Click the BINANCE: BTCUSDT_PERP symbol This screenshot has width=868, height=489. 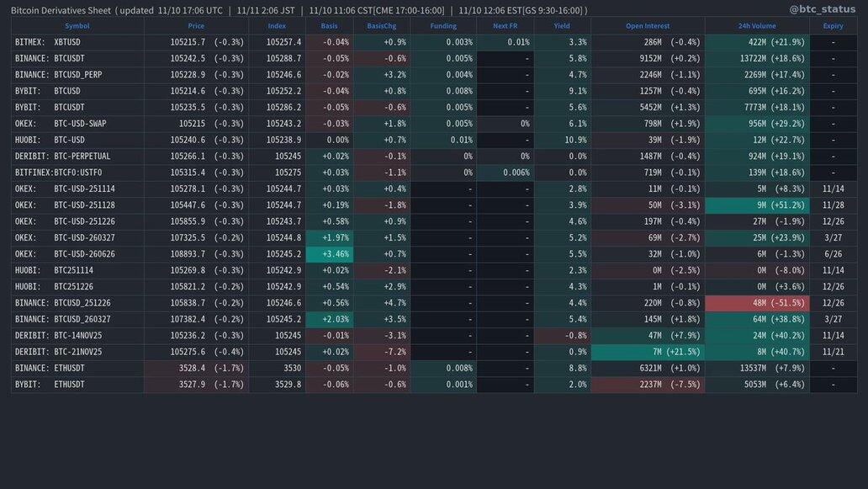point(58,75)
